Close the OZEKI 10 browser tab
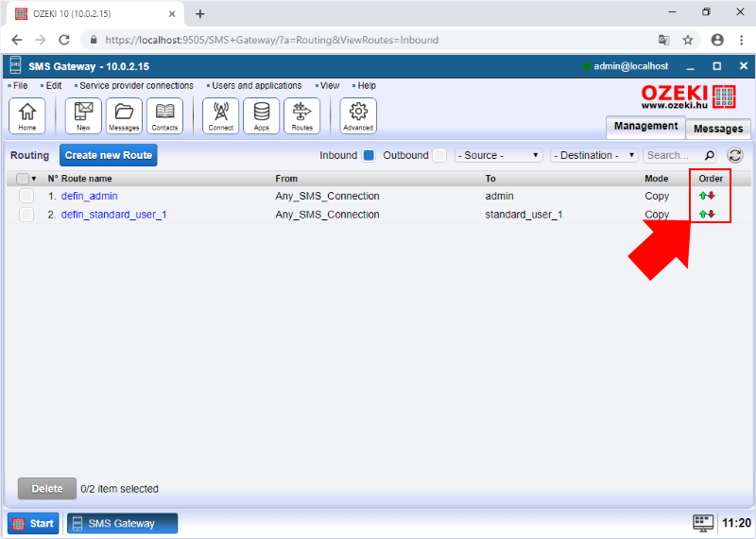Viewport: 756px width, 539px height. point(172,14)
